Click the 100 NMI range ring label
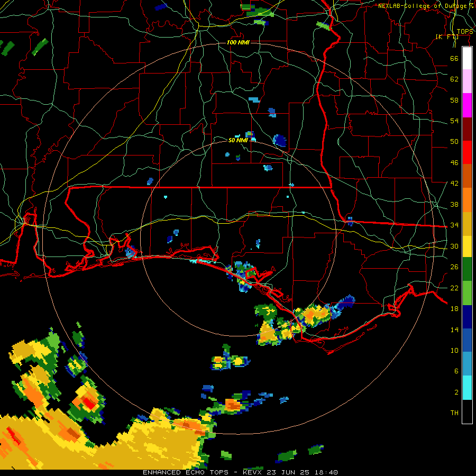This screenshot has width=476, height=476. [239, 42]
